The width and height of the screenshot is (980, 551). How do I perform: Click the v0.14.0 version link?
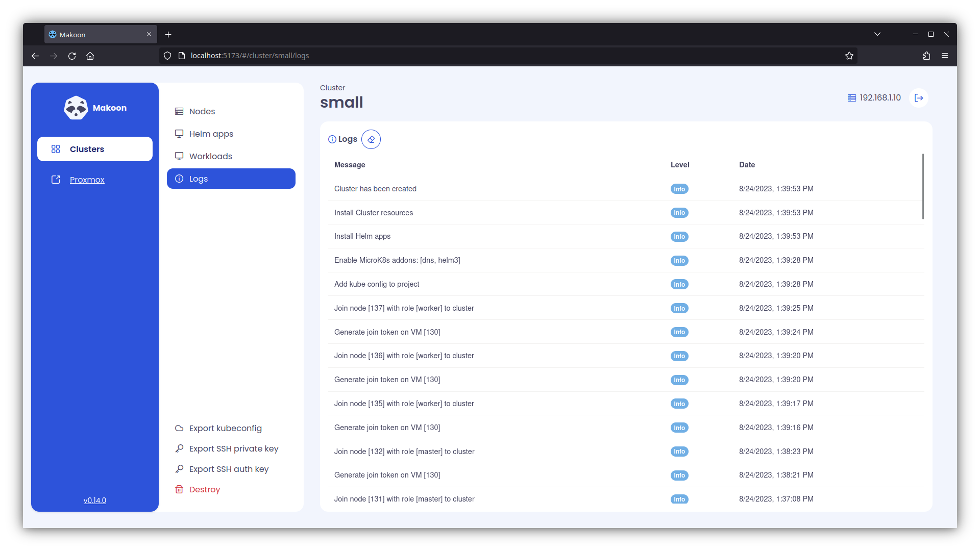(95, 500)
